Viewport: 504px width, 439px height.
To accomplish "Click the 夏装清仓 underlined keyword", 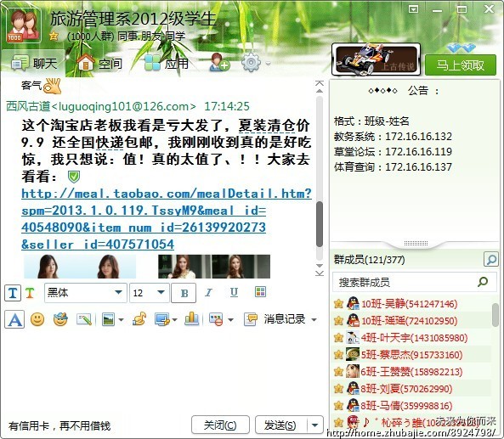I will click(x=267, y=126).
